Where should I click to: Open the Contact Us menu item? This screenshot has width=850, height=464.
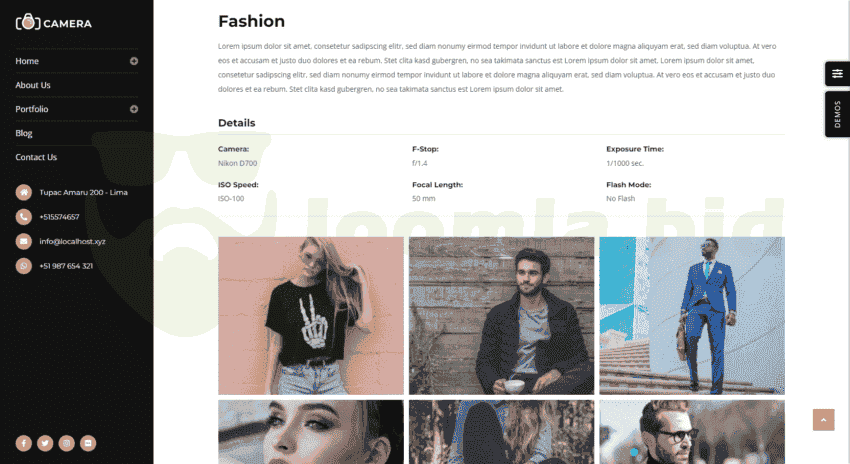point(36,157)
